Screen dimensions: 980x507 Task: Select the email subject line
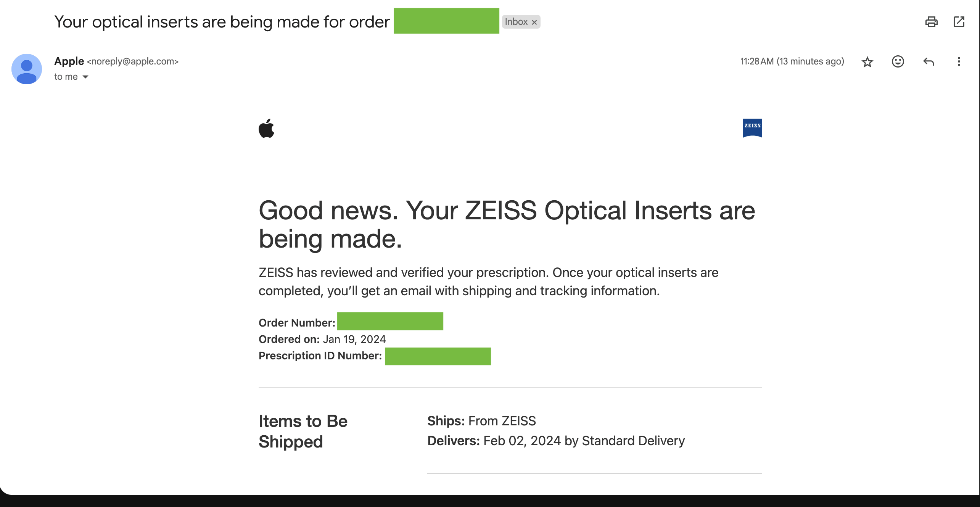[x=221, y=22]
